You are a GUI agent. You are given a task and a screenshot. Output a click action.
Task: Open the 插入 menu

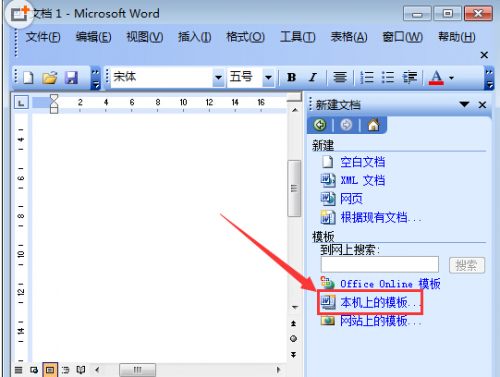point(194,37)
